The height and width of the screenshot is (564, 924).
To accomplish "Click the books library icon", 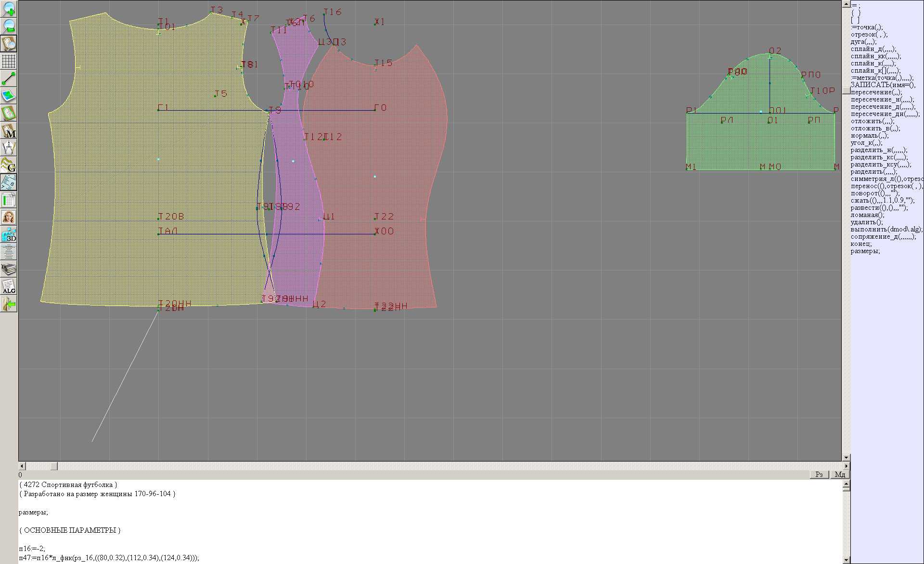I will point(9,269).
